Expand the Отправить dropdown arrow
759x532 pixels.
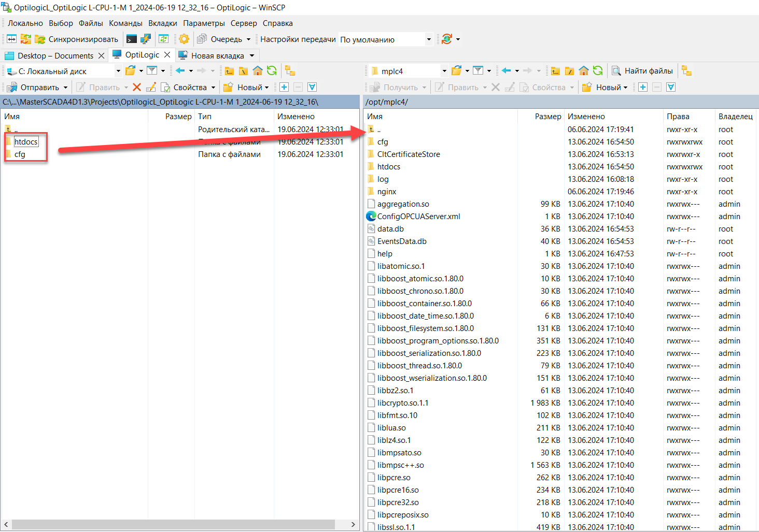click(x=65, y=87)
